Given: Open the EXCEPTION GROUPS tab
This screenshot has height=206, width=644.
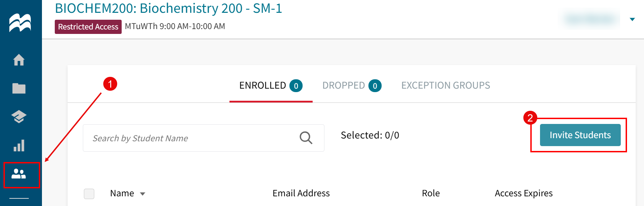Looking at the screenshot, I should coord(445,86).
